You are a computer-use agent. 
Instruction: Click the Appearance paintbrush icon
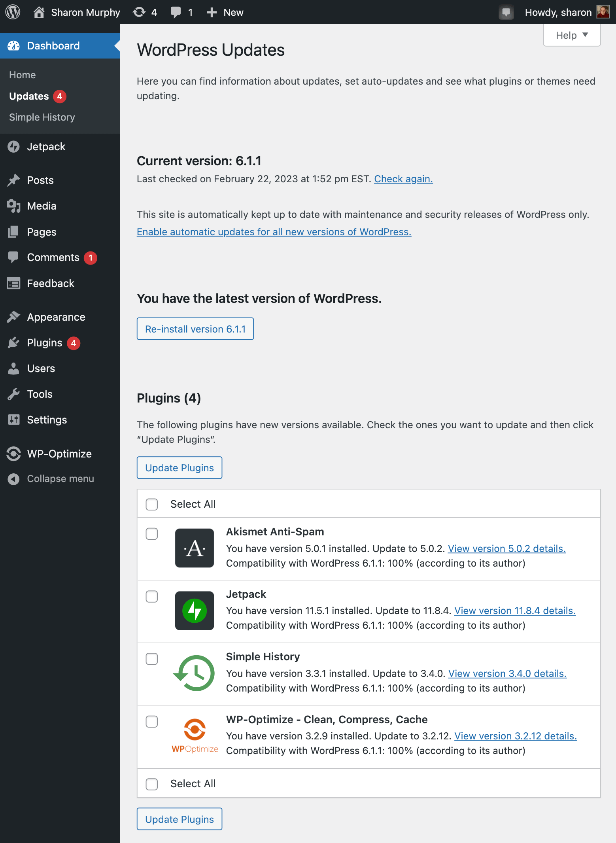[13, 317]
